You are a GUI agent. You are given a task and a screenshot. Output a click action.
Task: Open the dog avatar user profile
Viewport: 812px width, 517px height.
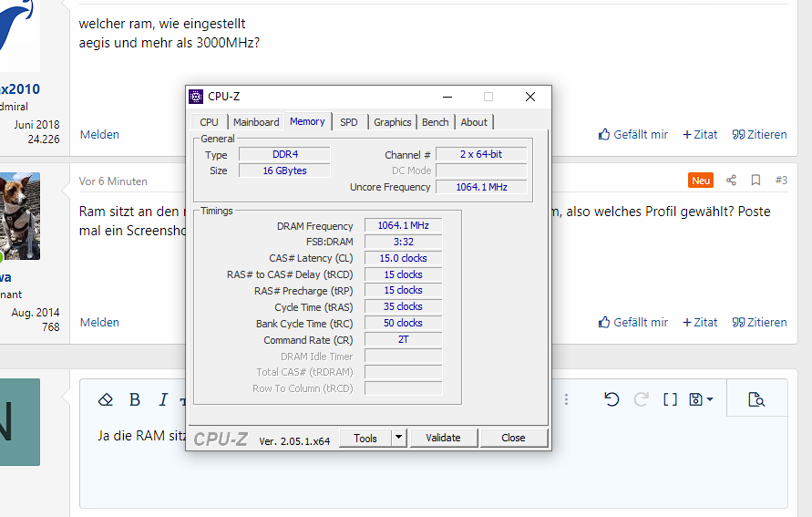click(x=20, y=216)
